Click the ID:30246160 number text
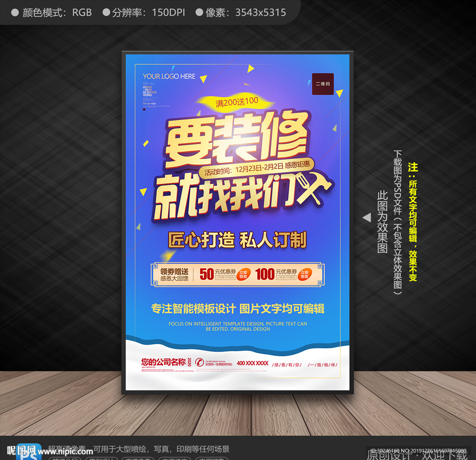 click(x=418, y=450)
